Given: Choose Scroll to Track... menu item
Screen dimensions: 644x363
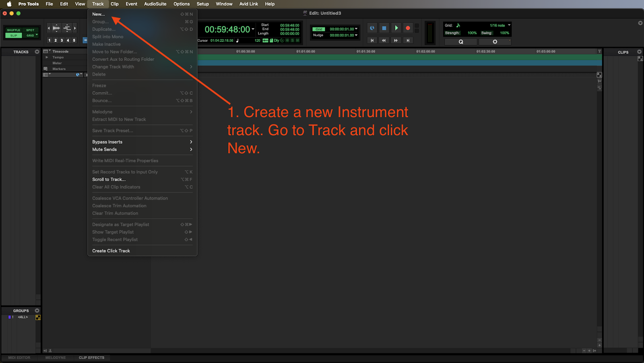Looking at the screenshot, I should pyautogui.click(x=142, y=179).
